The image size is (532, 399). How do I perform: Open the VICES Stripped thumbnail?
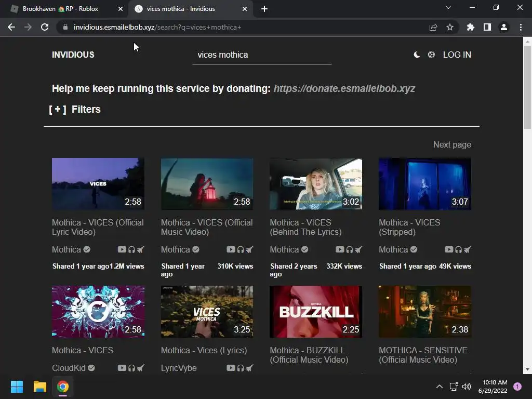[425, 183]
